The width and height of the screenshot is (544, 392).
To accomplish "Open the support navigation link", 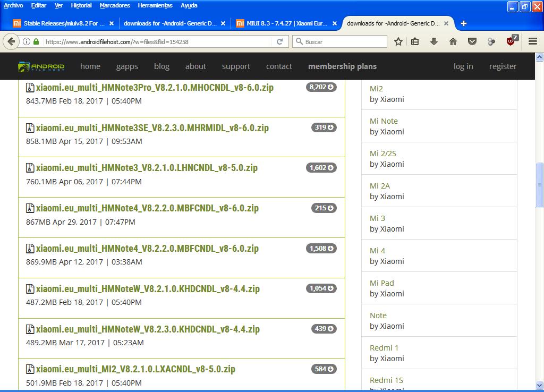I will point(236,66).
